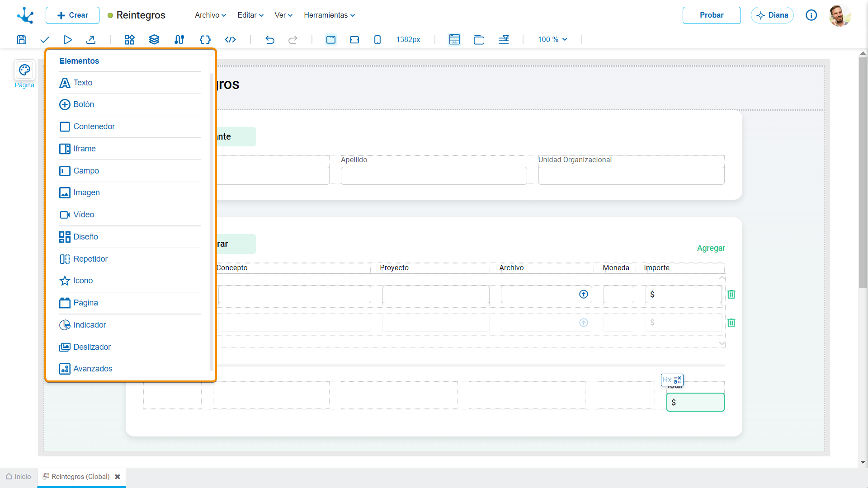Select the Imagen element
The width and height of the screenshot is (868, 488).
[130, 193]
